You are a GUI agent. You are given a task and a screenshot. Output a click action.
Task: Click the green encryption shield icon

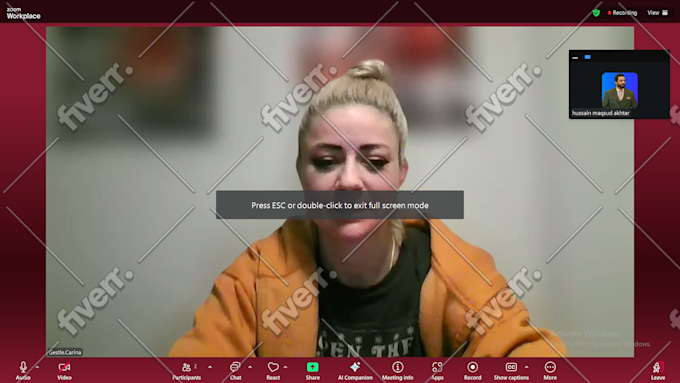click(x=596, y=13)
